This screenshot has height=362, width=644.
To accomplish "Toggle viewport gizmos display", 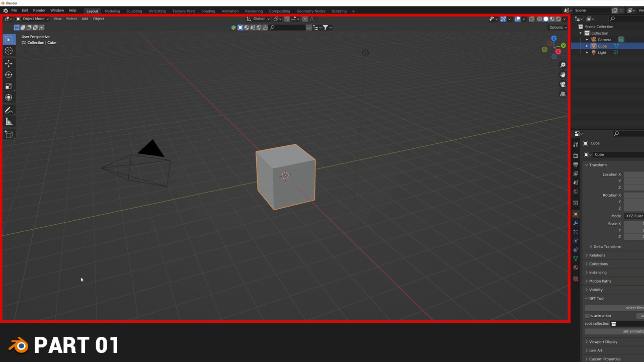I will [x=503, y=19].
